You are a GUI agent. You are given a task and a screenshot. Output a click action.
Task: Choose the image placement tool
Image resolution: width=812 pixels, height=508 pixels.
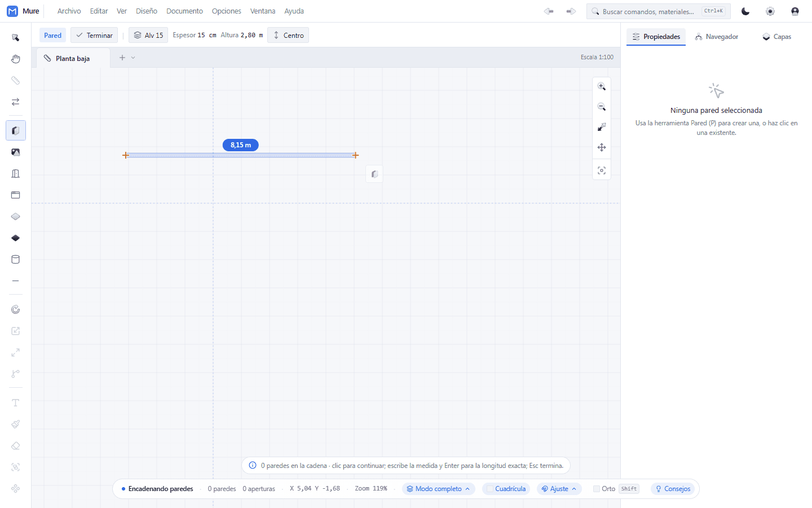(x=16, y=152)
